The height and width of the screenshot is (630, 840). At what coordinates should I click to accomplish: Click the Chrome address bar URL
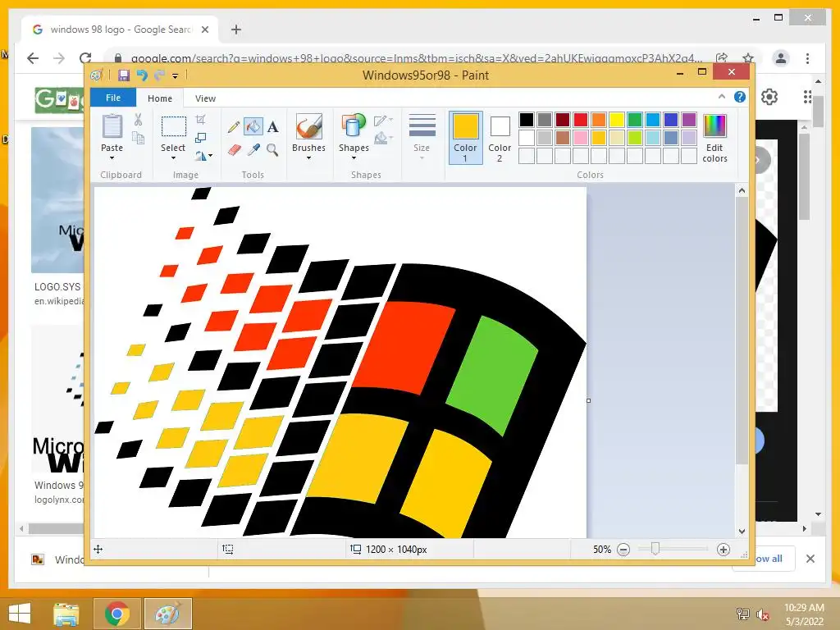click(x=417, y=58)
